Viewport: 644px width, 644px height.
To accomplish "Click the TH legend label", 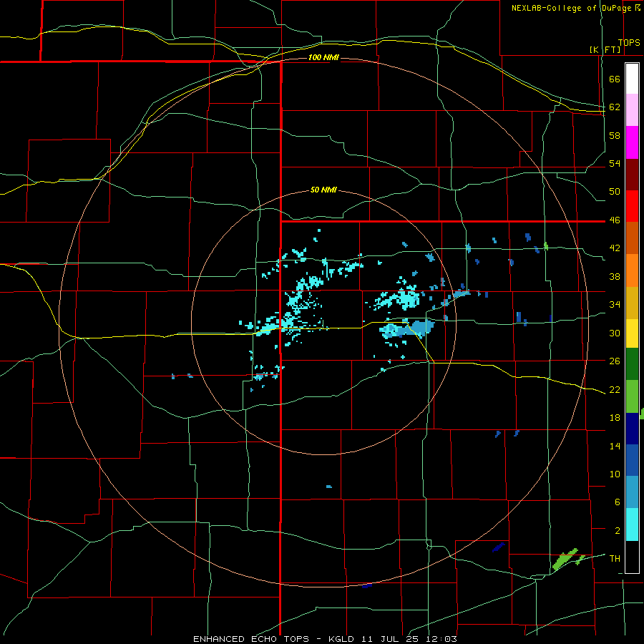I will click(615, 559).
